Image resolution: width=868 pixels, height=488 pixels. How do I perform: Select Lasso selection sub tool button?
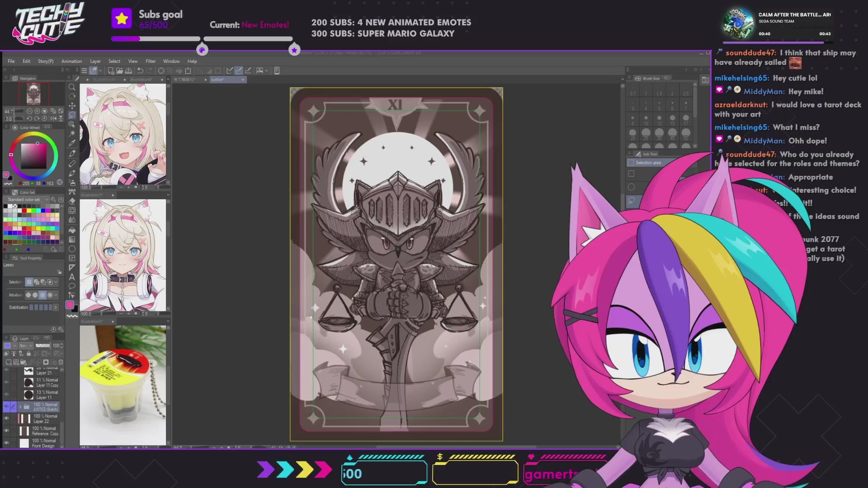click(x=632, y=200)
